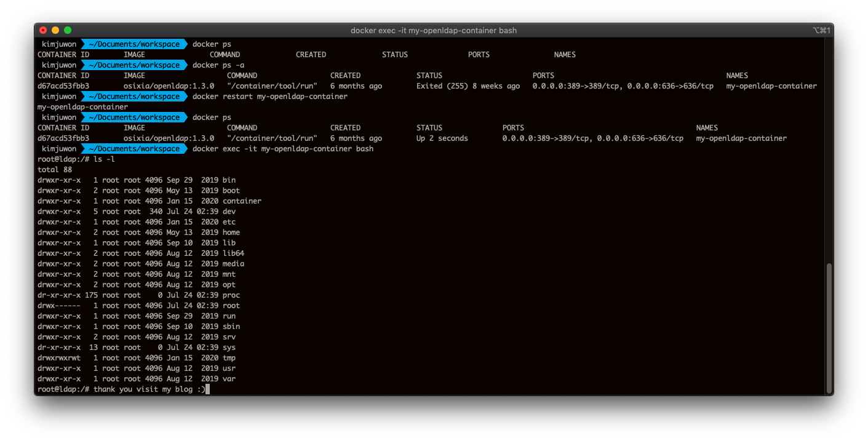Click the 'docker restart my-openldap-container' command
Viewport: 868px width, 441px height.
[x=270, y=97]
